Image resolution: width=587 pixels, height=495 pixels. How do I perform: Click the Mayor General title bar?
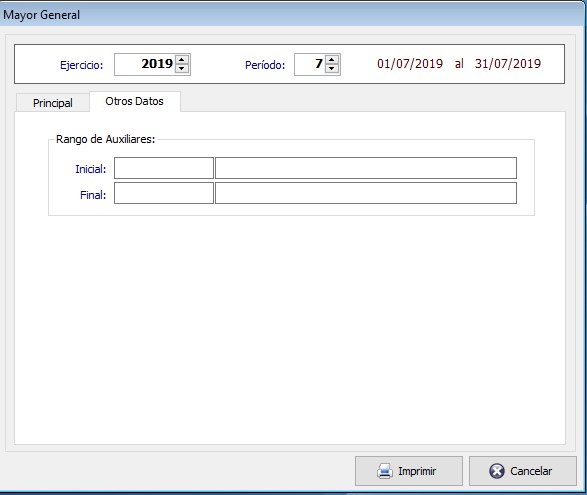point(294,15)
